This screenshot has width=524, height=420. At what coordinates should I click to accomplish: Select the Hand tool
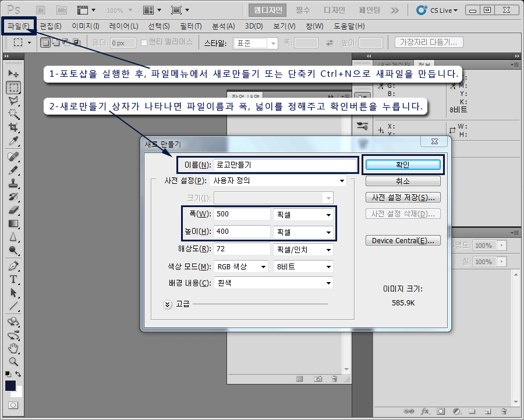(x=13, y=348)
